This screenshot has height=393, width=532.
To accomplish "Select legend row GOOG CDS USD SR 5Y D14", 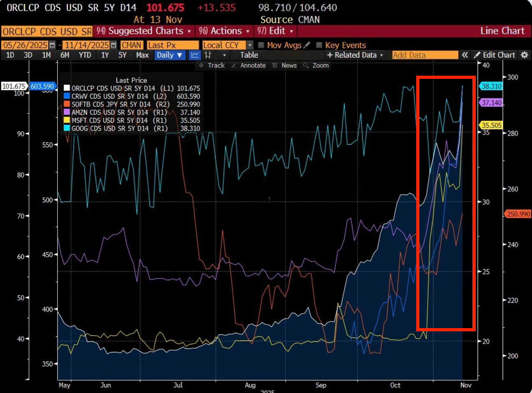I will (x=132, y=128).
